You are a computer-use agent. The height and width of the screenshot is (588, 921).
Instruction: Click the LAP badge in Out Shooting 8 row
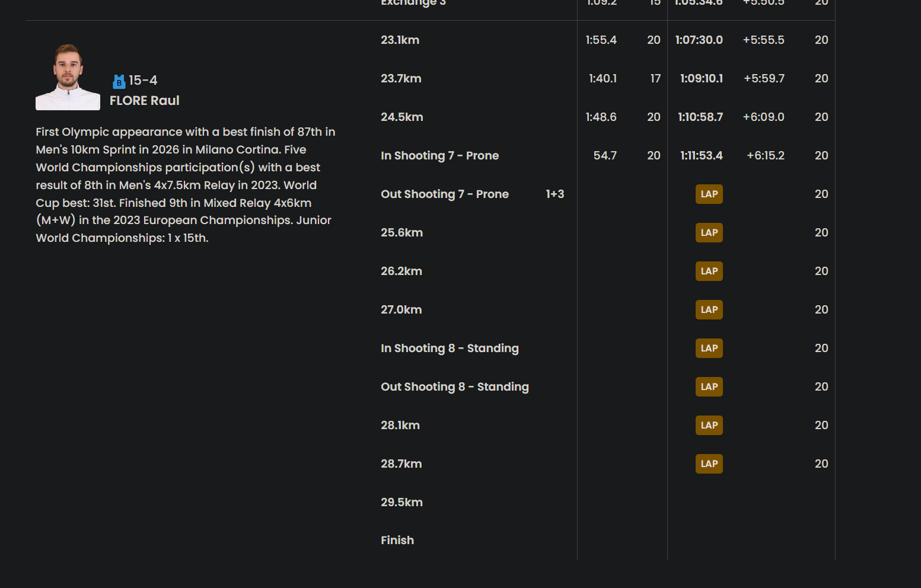(x=709, y=387)
